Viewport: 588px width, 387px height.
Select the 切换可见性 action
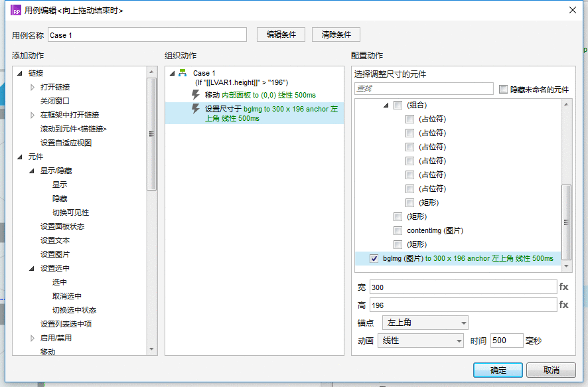click(x=70, y=212)
